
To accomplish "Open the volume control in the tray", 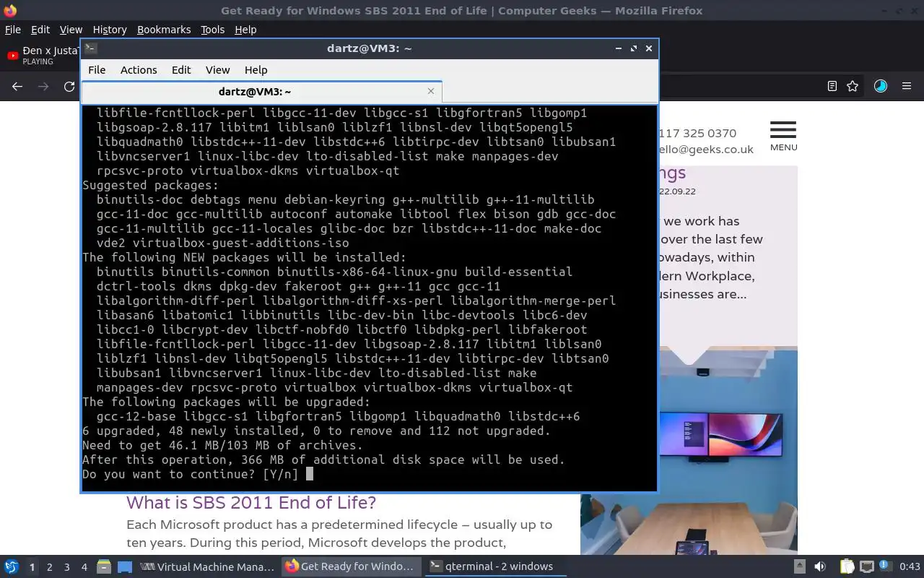I will tap(820, 567).
